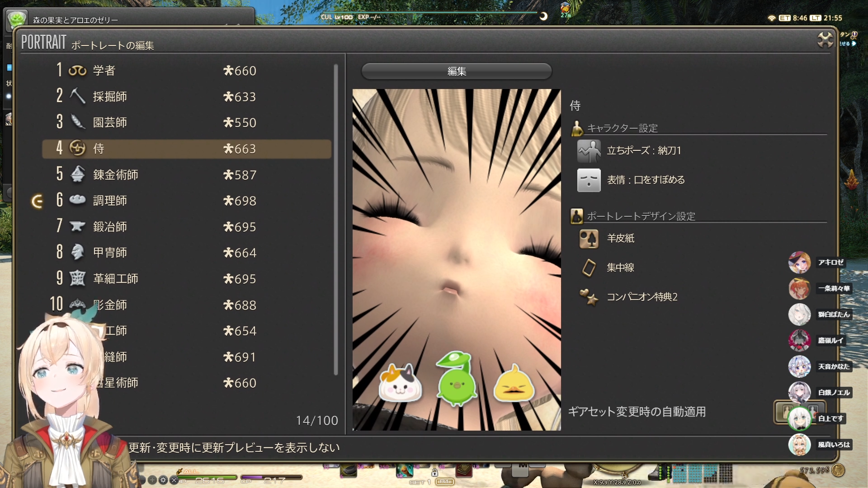
Task: Click the 表情 expression face icon
Action: click(589, 180)
